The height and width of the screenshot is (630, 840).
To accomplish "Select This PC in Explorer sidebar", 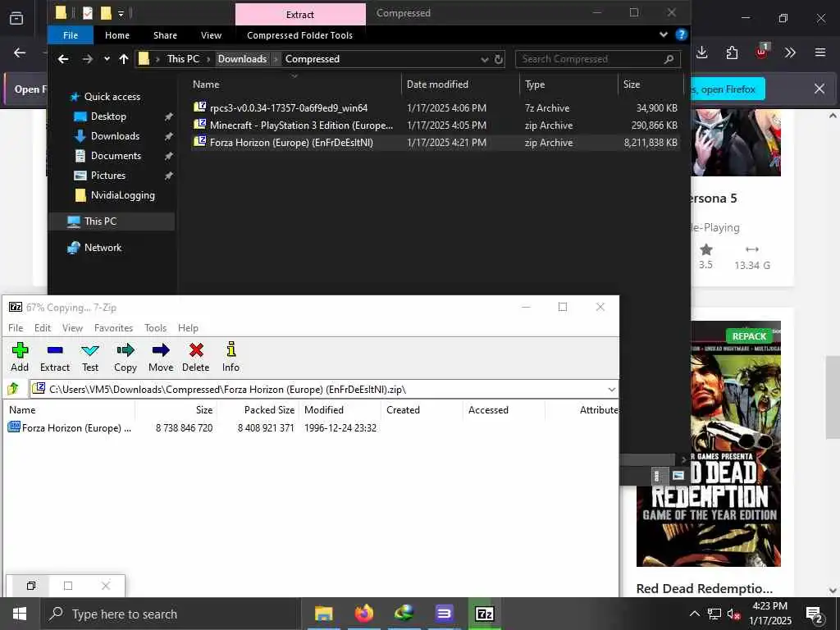I will click(112, 221).
